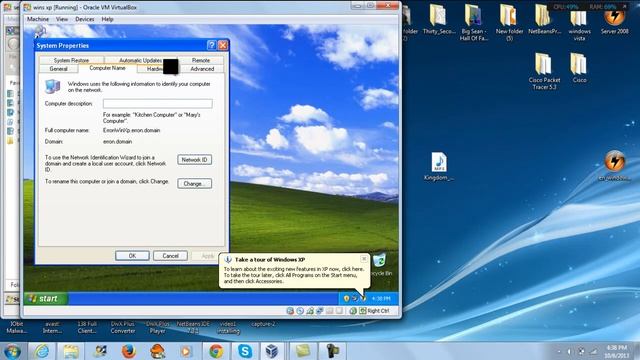The image size is (640, 360).
Task: Select the Server 2008 desktop icon
Action: coord(614,21)
